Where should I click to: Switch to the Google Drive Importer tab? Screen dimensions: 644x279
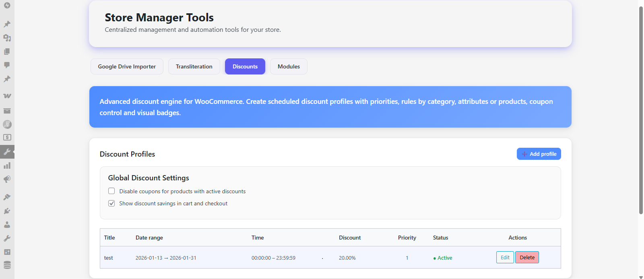127,66
